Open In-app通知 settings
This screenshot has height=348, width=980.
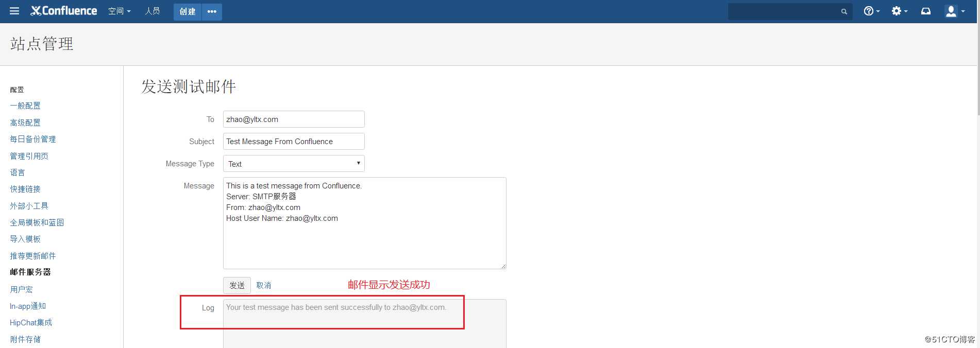click(28, 306)
